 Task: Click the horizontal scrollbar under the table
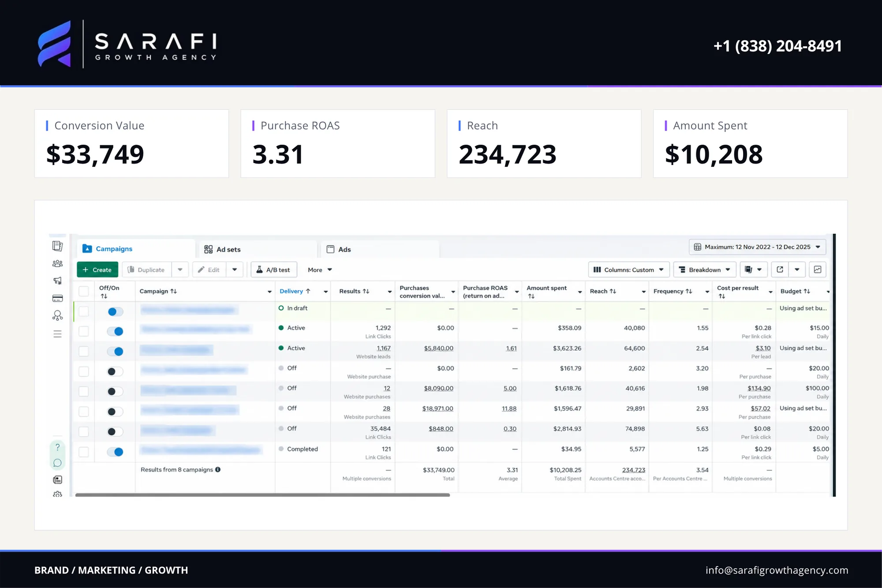pyautogui.click(x=262, y=495)
